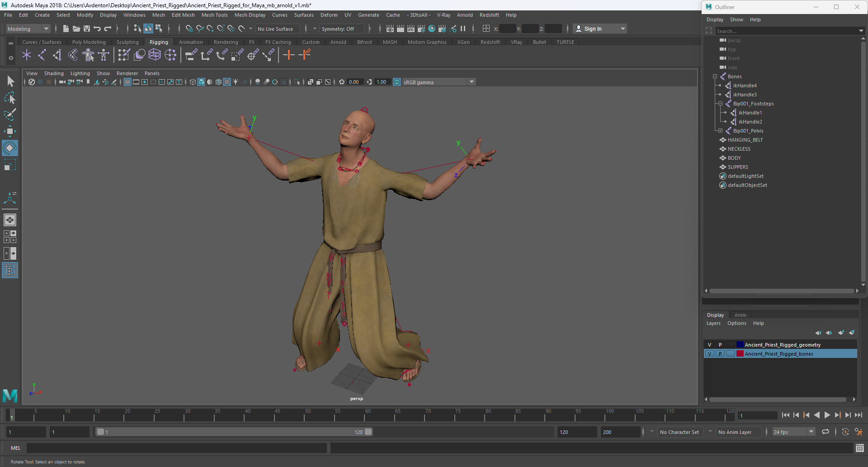Activate the Paint Selection tool
Viewport: 868px width, 467px height.
click(x=10, y=114)
